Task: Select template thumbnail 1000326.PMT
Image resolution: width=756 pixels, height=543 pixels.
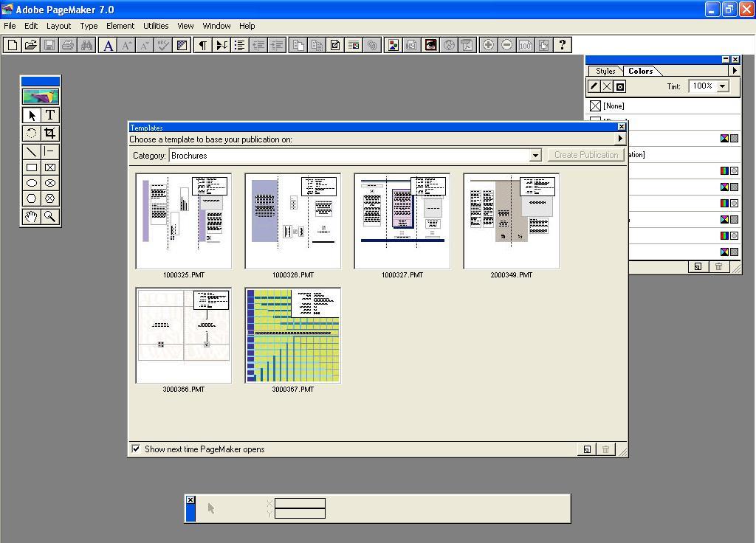Action: point(292,221)
